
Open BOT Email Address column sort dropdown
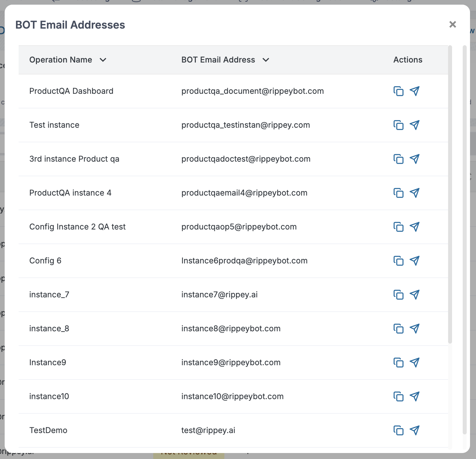[266, 60]
